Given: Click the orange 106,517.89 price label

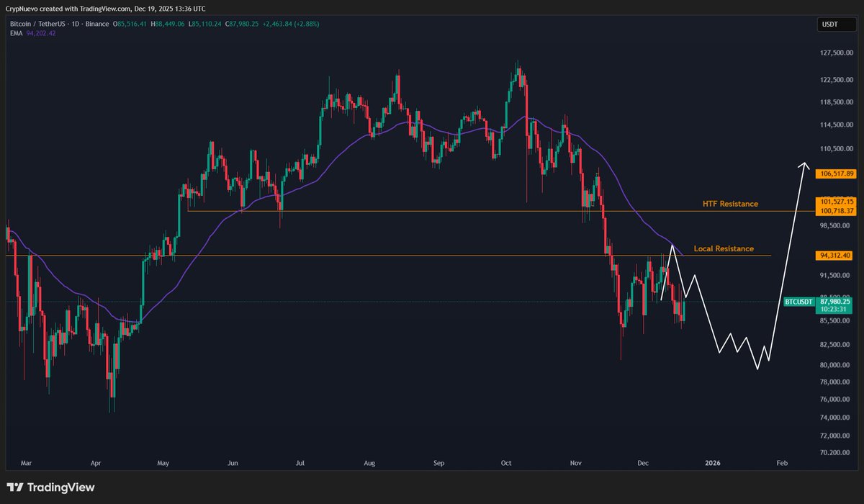Looking at the screenshot, I should click(x=835, y=174).
